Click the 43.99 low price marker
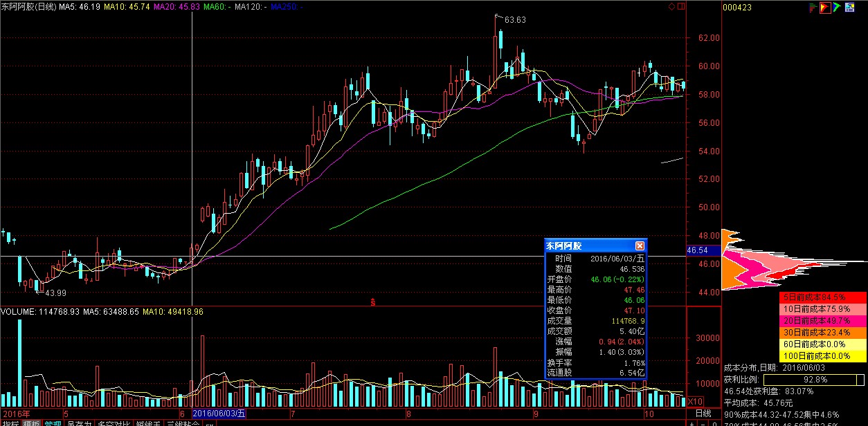 (56, 293)
